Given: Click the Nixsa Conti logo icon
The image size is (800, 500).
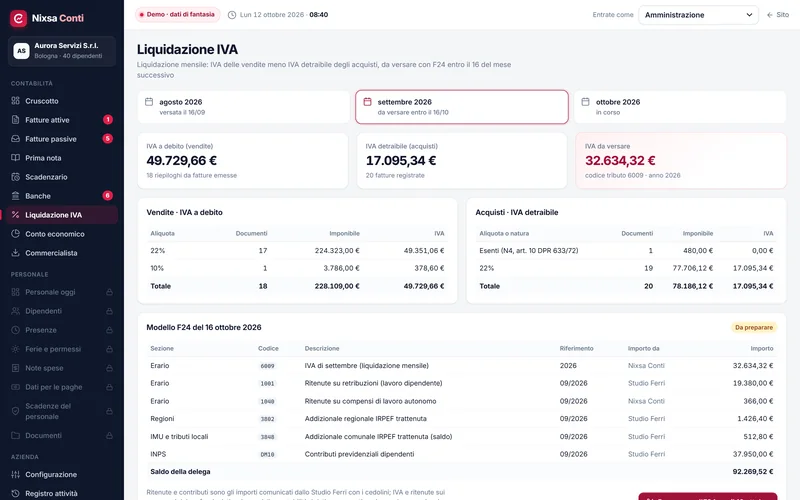Looking at the screenshot, I should click(x=18, y=18).
